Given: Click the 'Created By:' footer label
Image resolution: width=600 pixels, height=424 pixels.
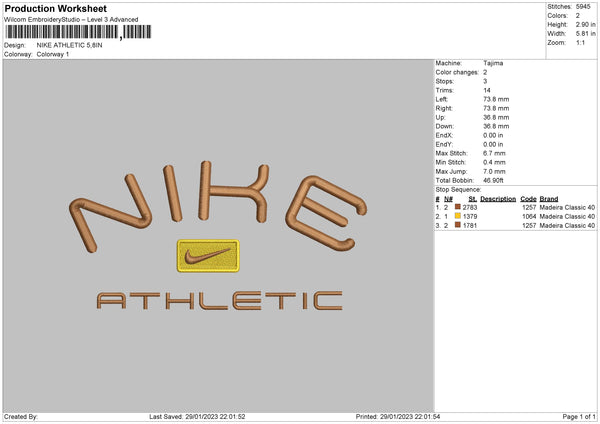Looking at the screenshot, I should tap(21, 416).
